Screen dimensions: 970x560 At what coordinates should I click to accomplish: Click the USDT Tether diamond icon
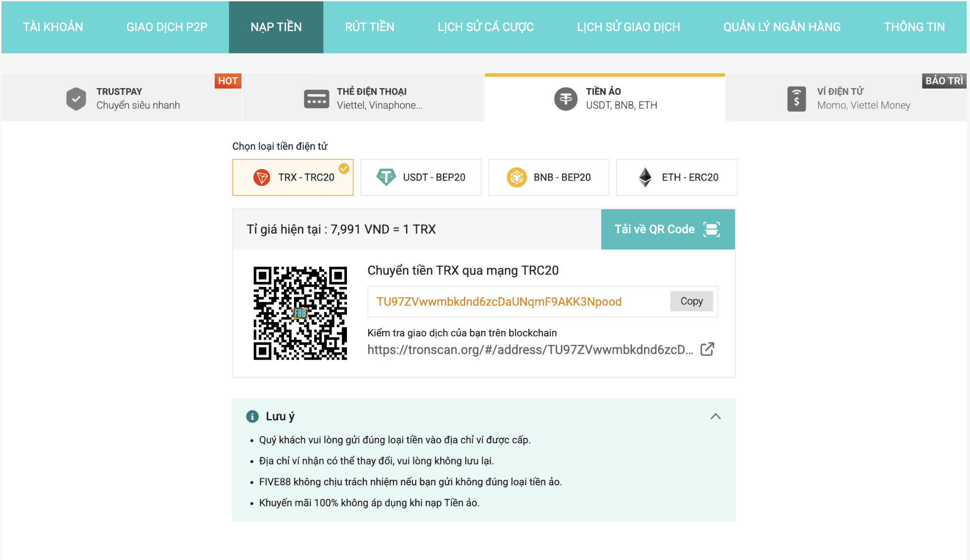386,177
